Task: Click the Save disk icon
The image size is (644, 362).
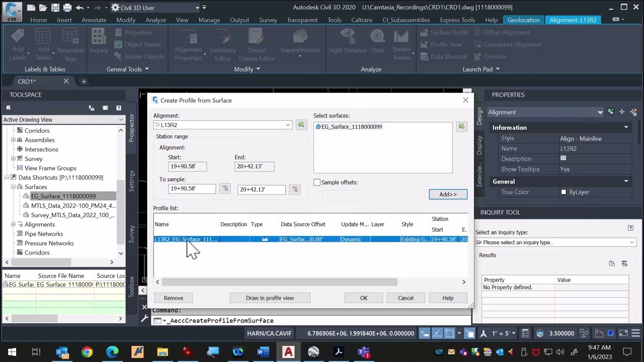Action: pyautogui.click(x=56, y=8)
